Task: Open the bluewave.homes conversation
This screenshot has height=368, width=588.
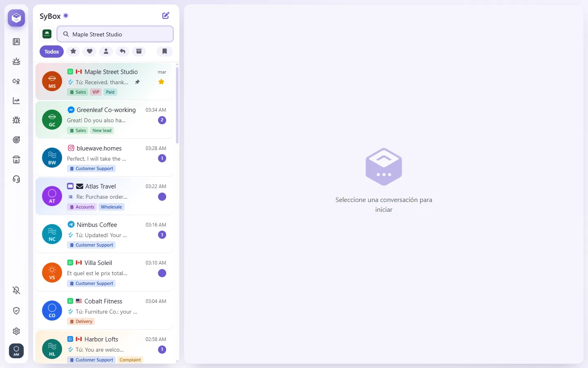Action: pyautogui.click(x=104, y=158)
